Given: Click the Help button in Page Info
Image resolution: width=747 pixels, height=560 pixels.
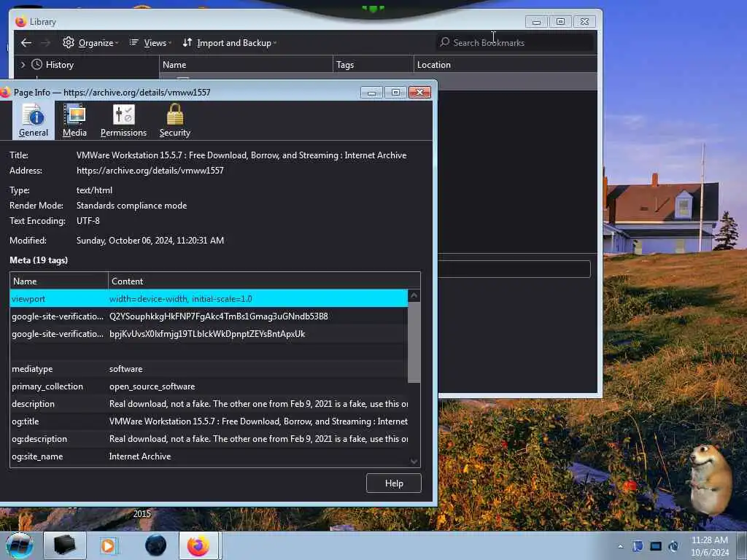Looking at the screenshot, I should click(393, 483).
